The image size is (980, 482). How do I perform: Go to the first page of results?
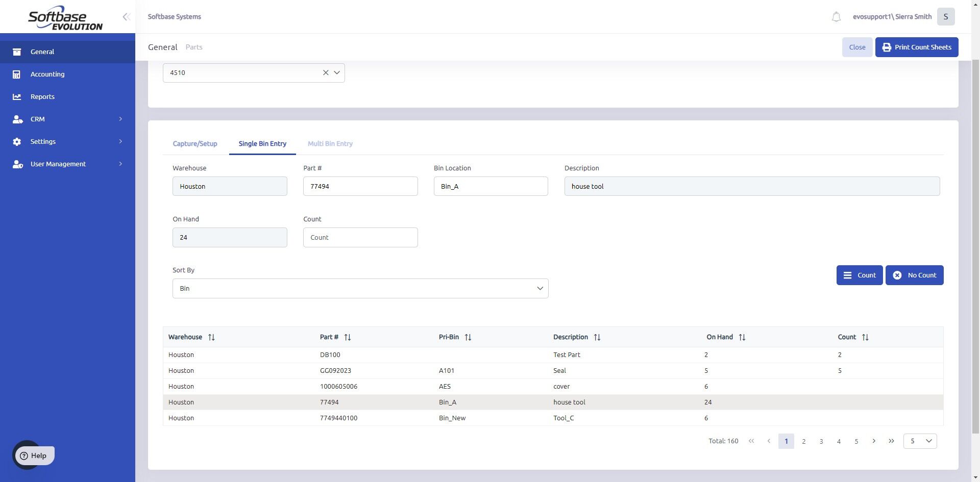[751, 441]
